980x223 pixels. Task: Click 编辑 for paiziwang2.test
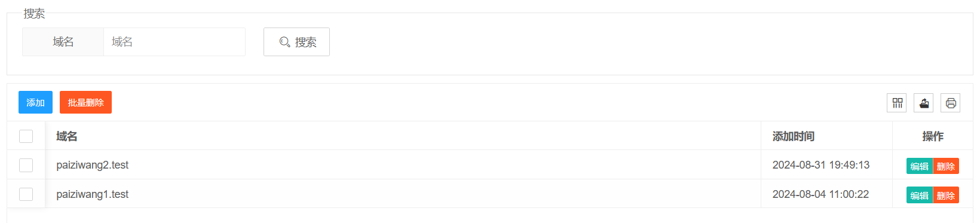(x=919, y=166)
